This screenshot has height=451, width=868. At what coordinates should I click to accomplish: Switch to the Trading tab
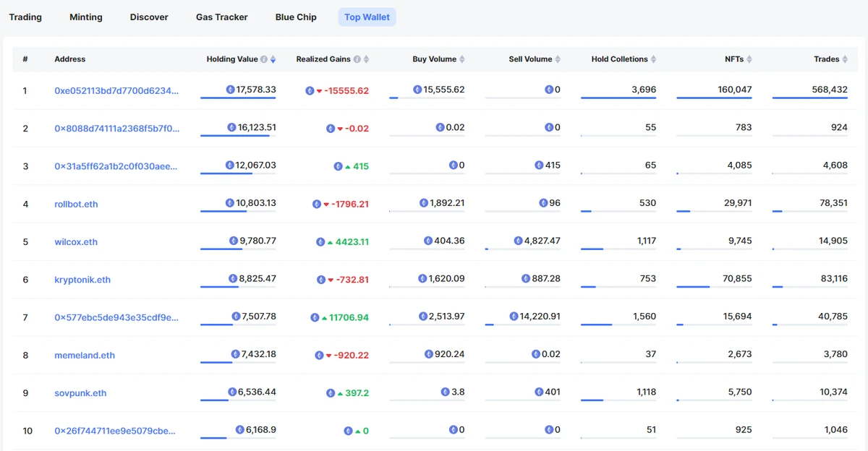point(25,17)
